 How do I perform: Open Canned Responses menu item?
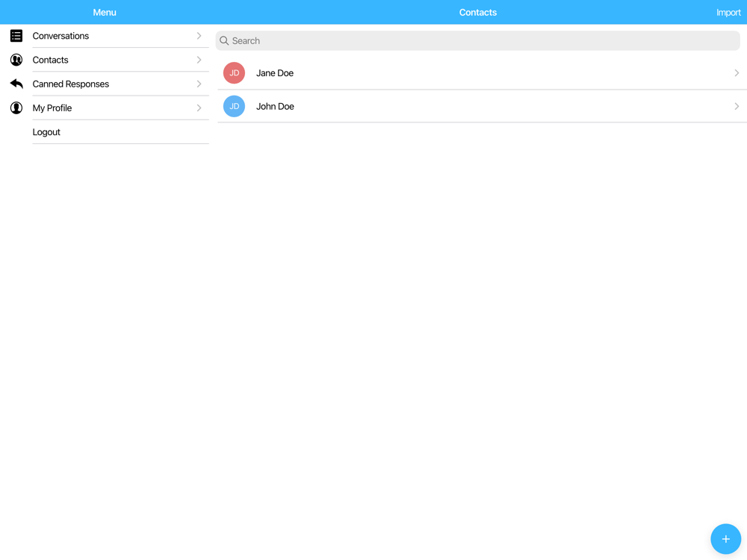[x=70, y=84]
